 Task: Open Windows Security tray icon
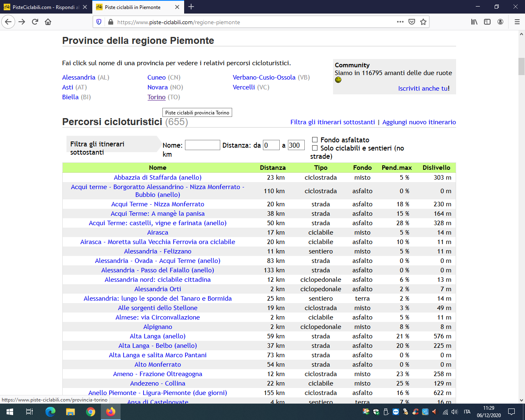[x=376, y=412]
